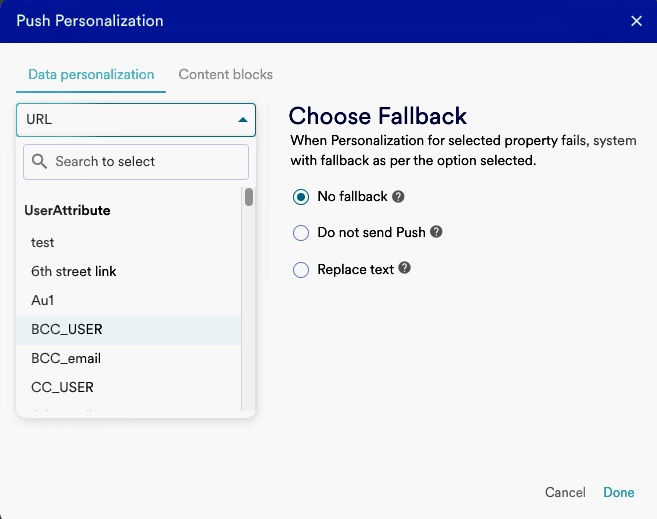The height and width of the screenshot is (519, 657).
Task: Open the Data personalization tab
Action: [91, 74]
